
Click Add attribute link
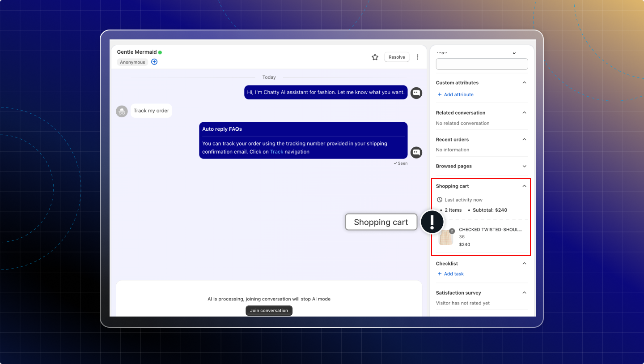point(455,94)
